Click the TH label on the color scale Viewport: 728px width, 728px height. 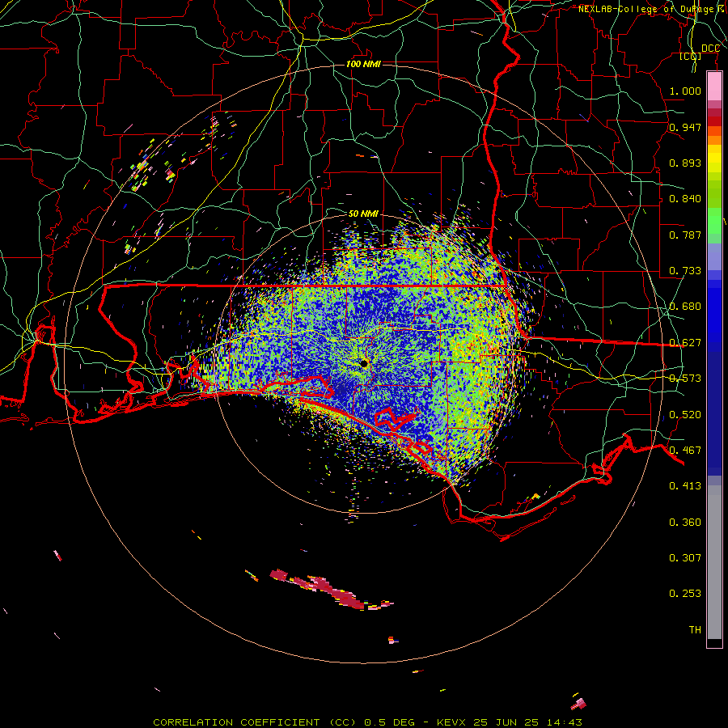coord(695,630)
